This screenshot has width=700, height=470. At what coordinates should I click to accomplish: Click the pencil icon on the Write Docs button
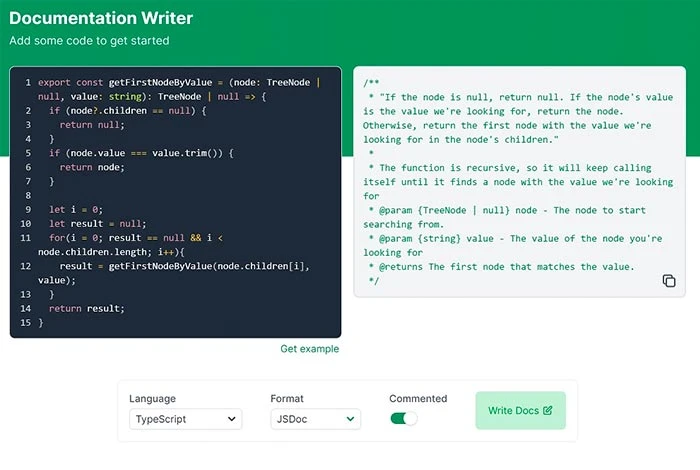pyautogui.click(x=548, y=410)
